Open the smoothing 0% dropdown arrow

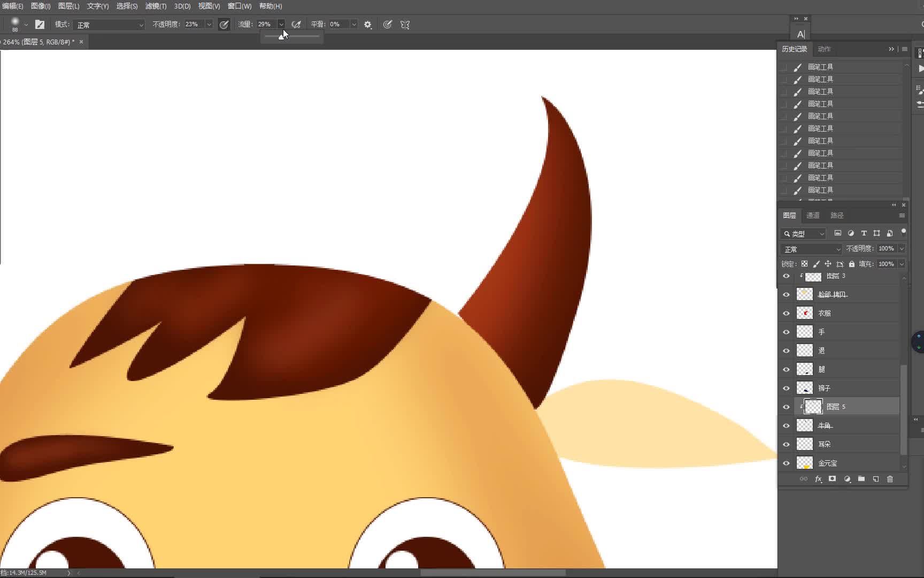353,25
